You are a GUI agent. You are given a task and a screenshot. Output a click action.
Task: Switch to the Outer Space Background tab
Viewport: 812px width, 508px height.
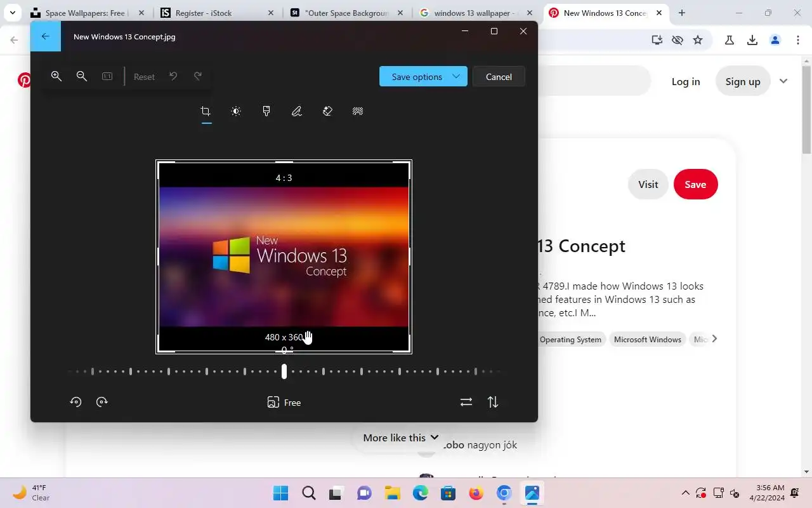[347, 13]
